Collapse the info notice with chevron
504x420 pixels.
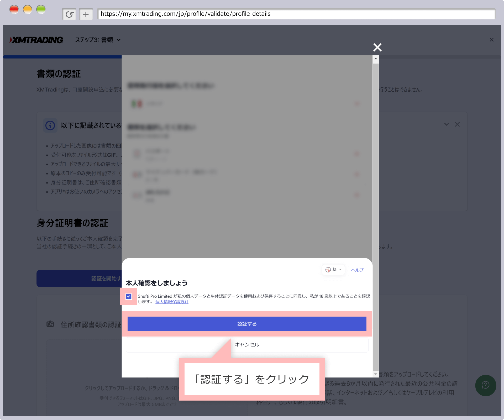(x=447, y=124)
